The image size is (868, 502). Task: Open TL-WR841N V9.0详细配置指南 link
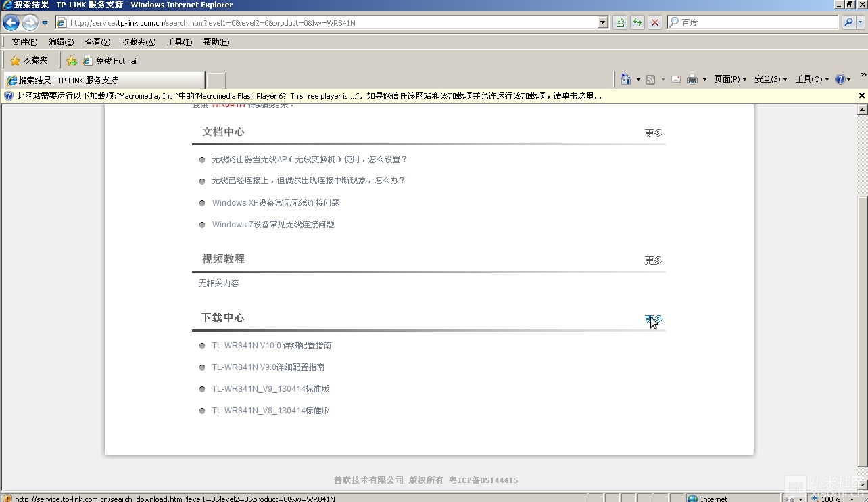[x=268, y=367]
